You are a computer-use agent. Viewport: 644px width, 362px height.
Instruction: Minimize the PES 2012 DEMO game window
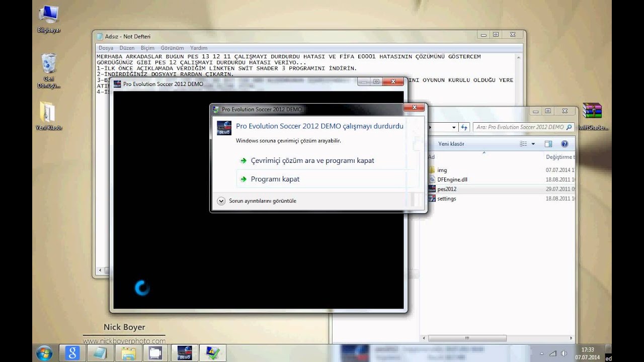[364, 81]
